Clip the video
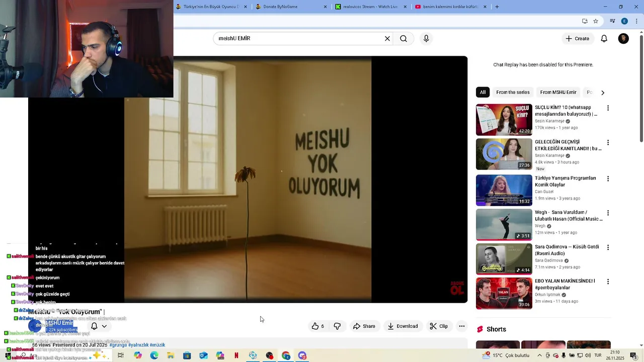 pos(438,326)
